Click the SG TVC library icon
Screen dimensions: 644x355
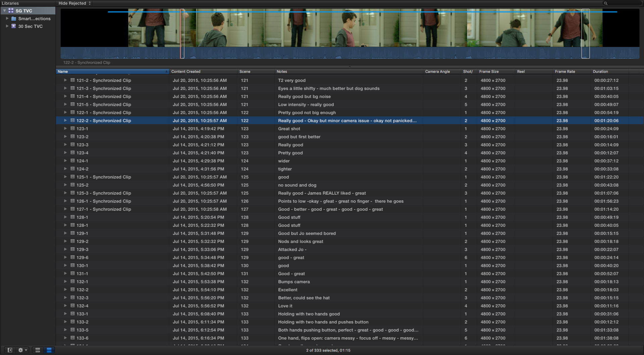(x=11, y=11)
